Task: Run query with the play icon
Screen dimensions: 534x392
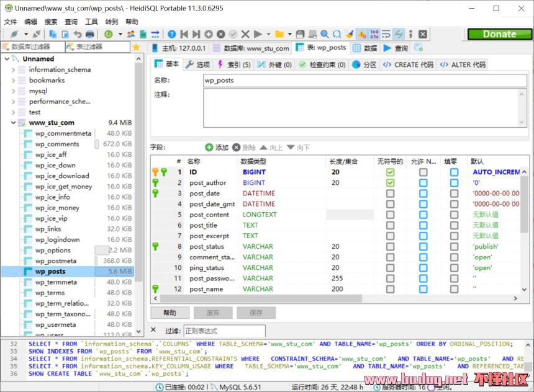Action: point(258,34)
